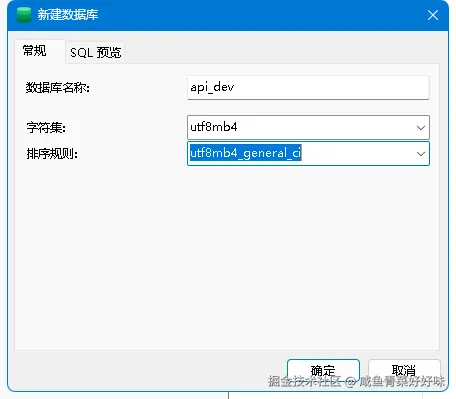Cancel with the 取消 button
Image resolution: width=456 pixels, height=399 pixels.
click(404, 370)
